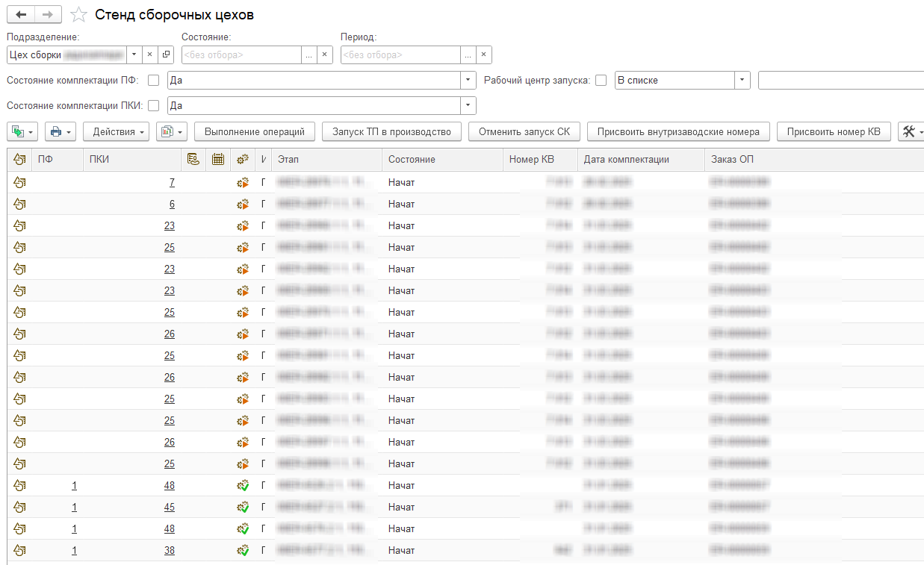Open the Действия menu
Viewport: 924px width, 565px height.
click(x=116, y=132)
